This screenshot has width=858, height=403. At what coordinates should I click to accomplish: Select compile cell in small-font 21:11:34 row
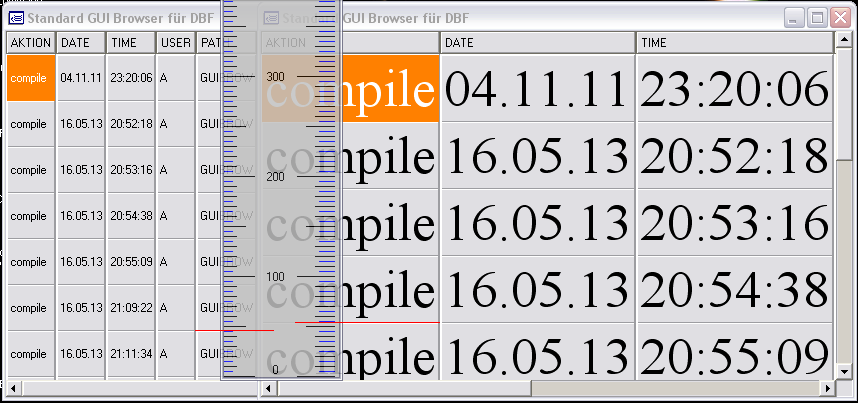[x=31, y=354]
